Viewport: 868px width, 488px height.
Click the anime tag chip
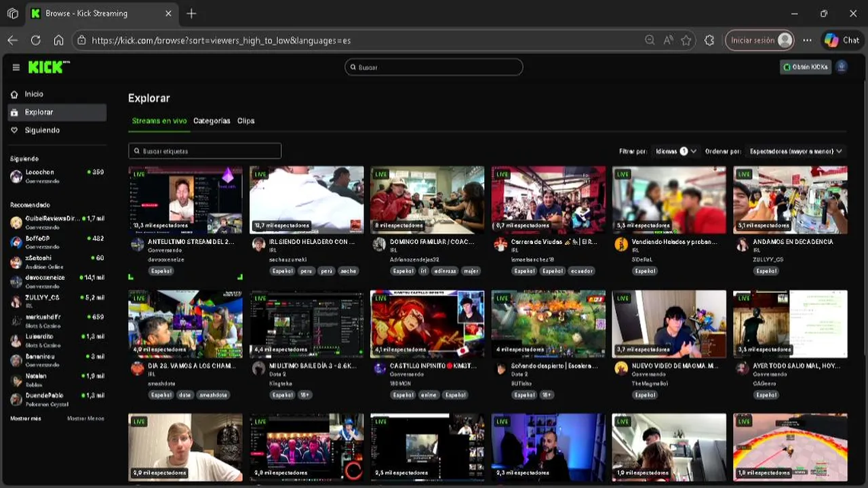pos(429,394)
